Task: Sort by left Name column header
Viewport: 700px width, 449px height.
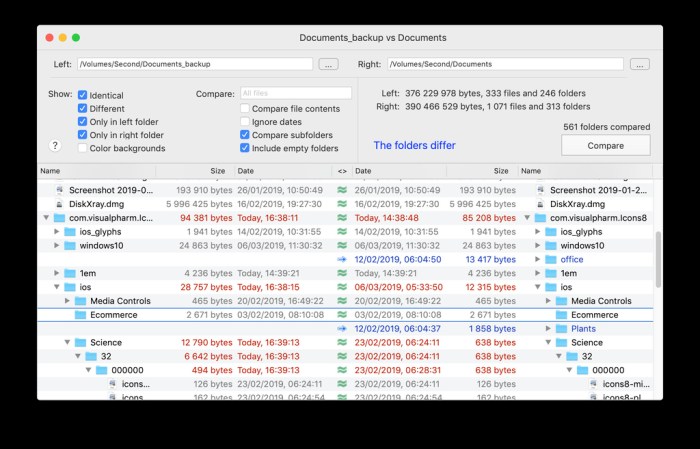Action: 96,171
